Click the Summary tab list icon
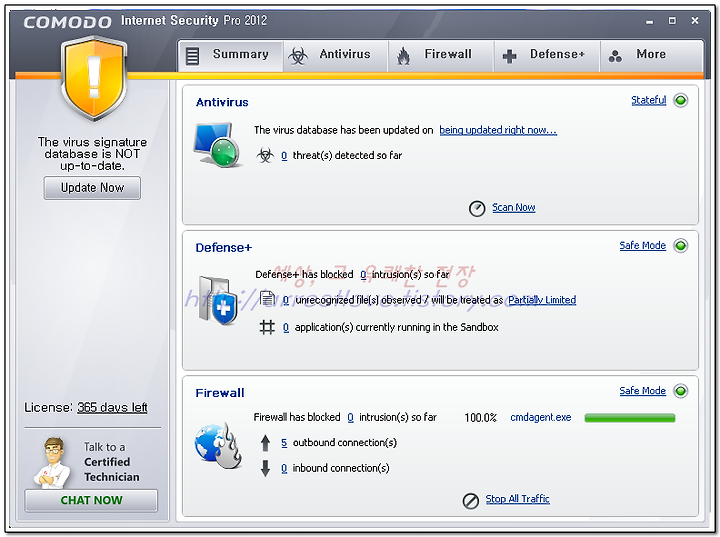720x537 pixels. tap(192, 56)
